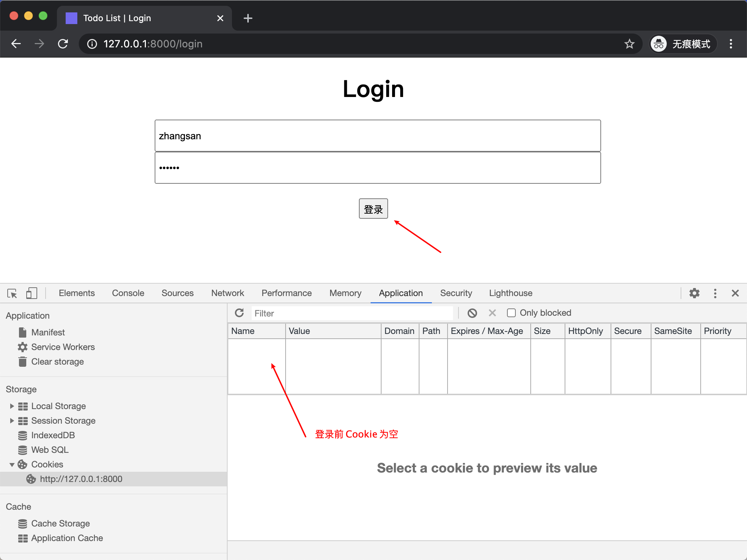The image size is (747, 560).
Task: Expand Local Storage tree item
Action: pos(12,406)
